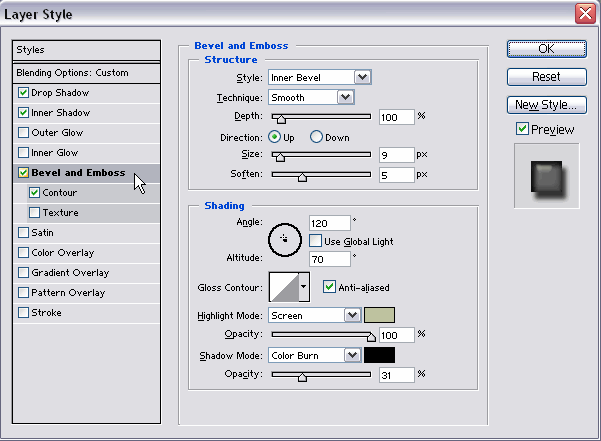Toggle the Bevel and Emboss checkbox

tap(23, 172)
